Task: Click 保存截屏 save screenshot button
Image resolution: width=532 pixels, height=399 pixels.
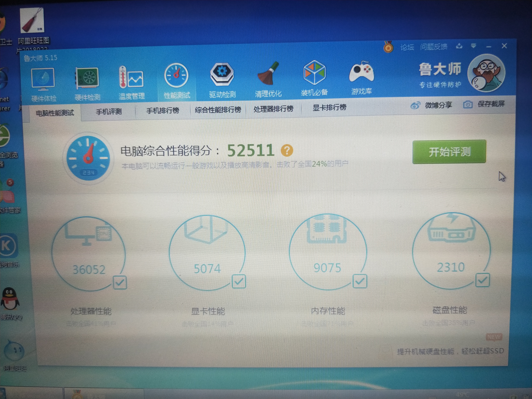Action: 484,104
